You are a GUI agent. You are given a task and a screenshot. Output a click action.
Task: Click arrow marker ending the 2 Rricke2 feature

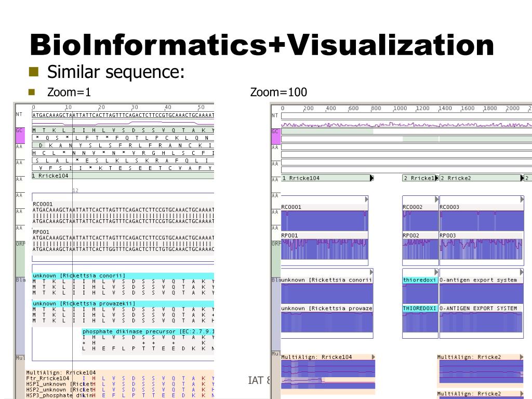pyautogui.click(x=522, y=178)
